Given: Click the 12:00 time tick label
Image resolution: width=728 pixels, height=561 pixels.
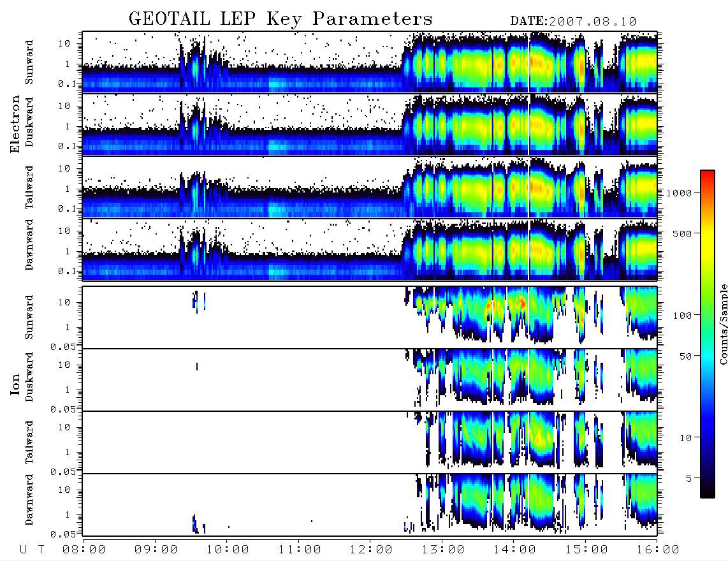Looking at the screenshot, I should tap(371, 550).
